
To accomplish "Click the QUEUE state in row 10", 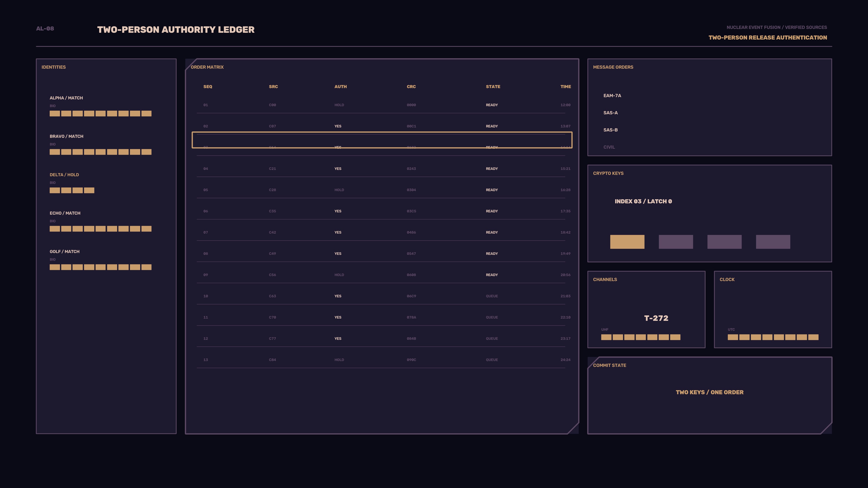I will [492, 296].
